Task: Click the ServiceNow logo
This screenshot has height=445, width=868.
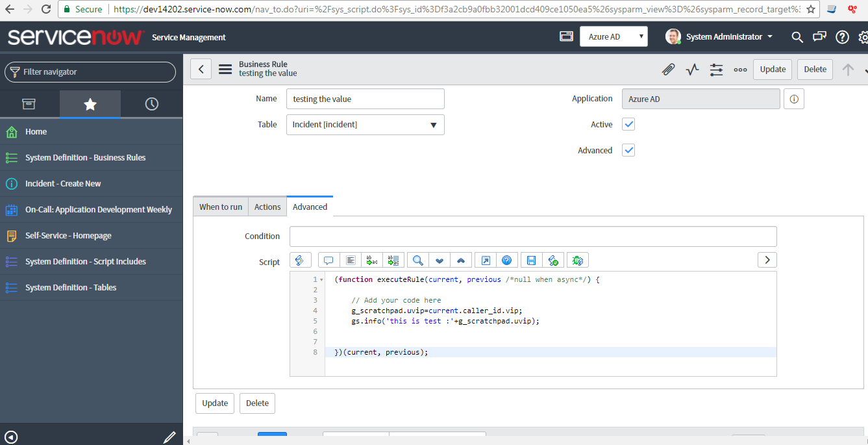Action: [x=75, y=37]
